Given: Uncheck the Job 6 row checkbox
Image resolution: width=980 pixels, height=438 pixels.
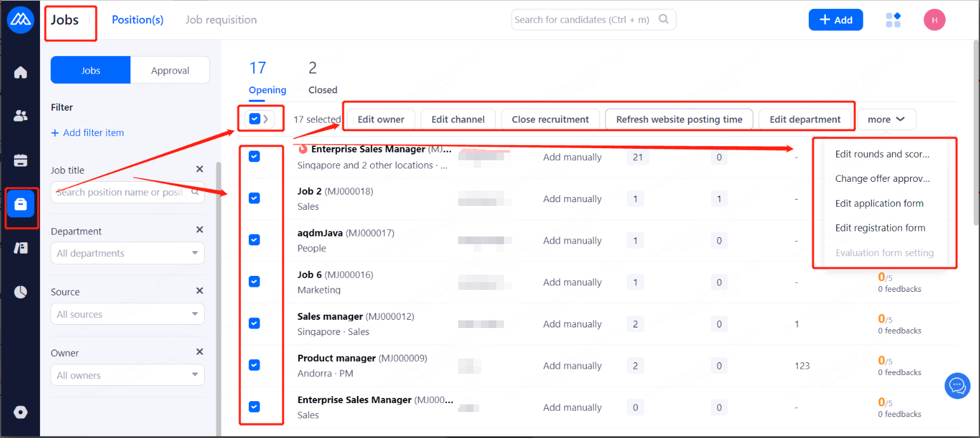Looking at the screenshot, I should 254,282.
